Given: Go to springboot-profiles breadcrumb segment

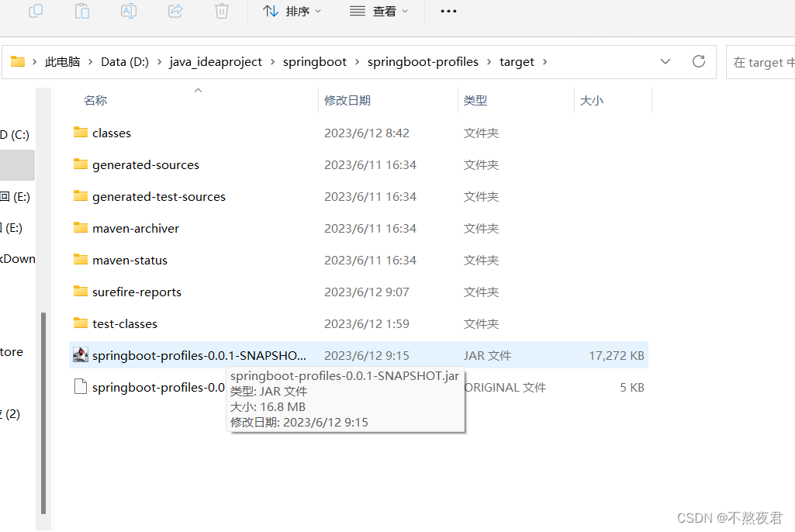Looking at the screenshot, I should (x=423, y=62).
